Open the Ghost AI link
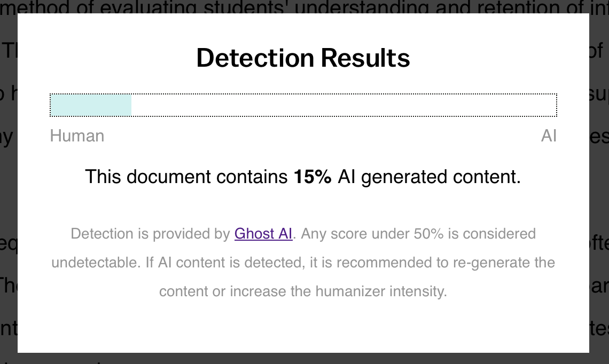Screen dimensions: 609x364 pyautogui.click(x=263, y=234)
